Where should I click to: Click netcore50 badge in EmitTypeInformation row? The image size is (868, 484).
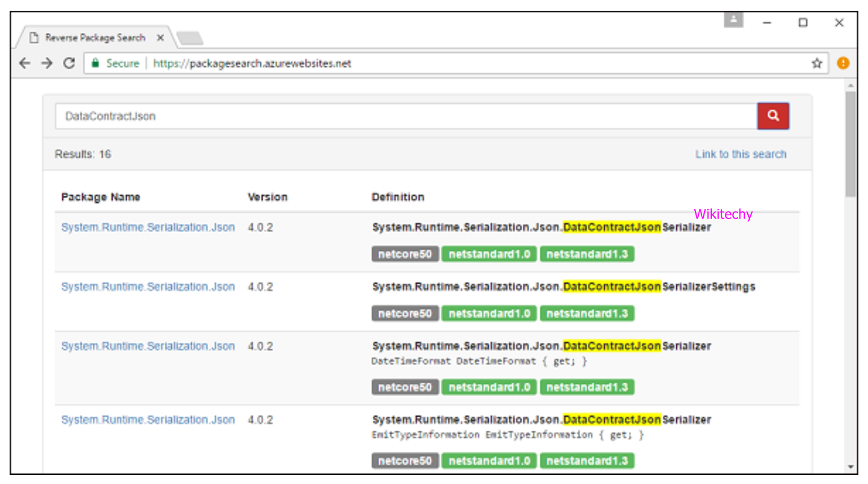pos(405,461)
